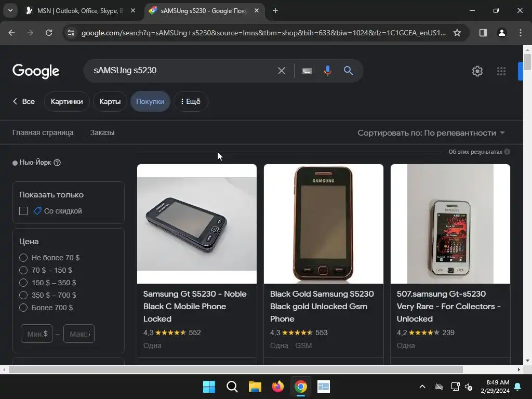Show hidden system tray icons
This screenshot has height=399, width=532.
pyautogui.click(x=422, y=387)
